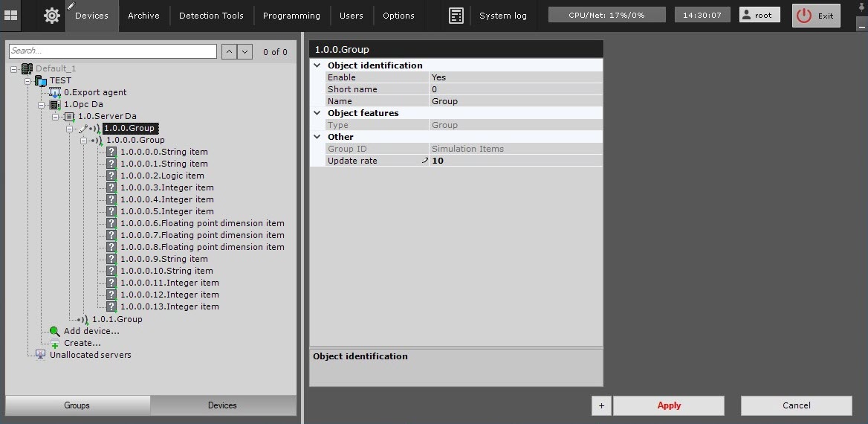868x424 pixels.
Task: Collapse the Object identification section
Action: click(317, 65)
